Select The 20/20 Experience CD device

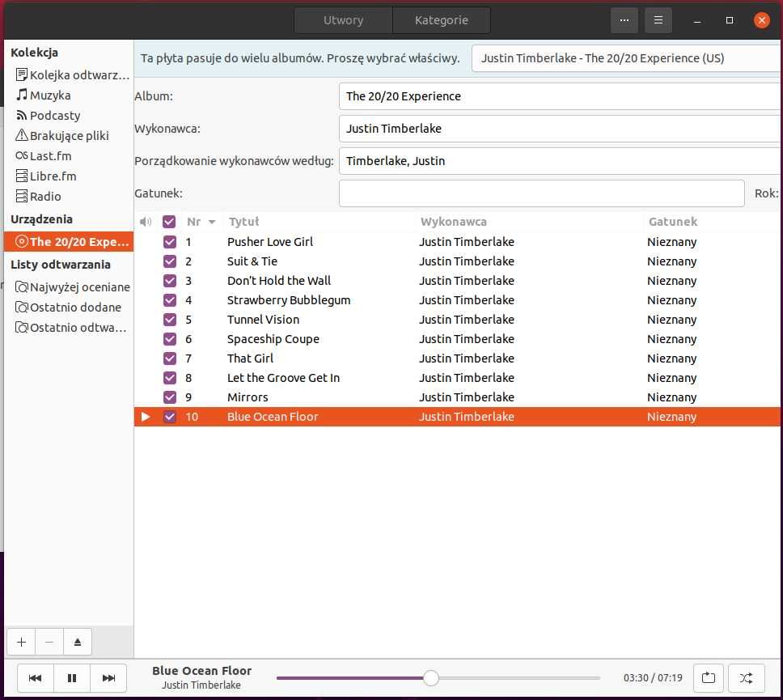(69, 242)
